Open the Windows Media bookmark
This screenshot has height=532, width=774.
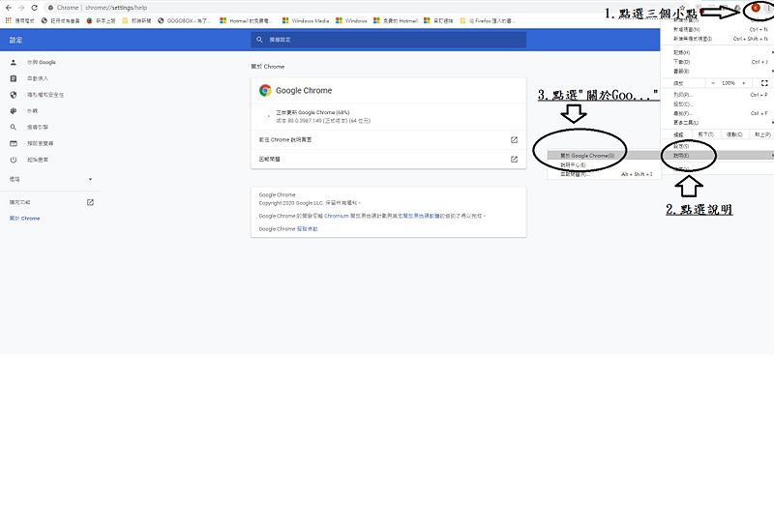pos(306,20)
